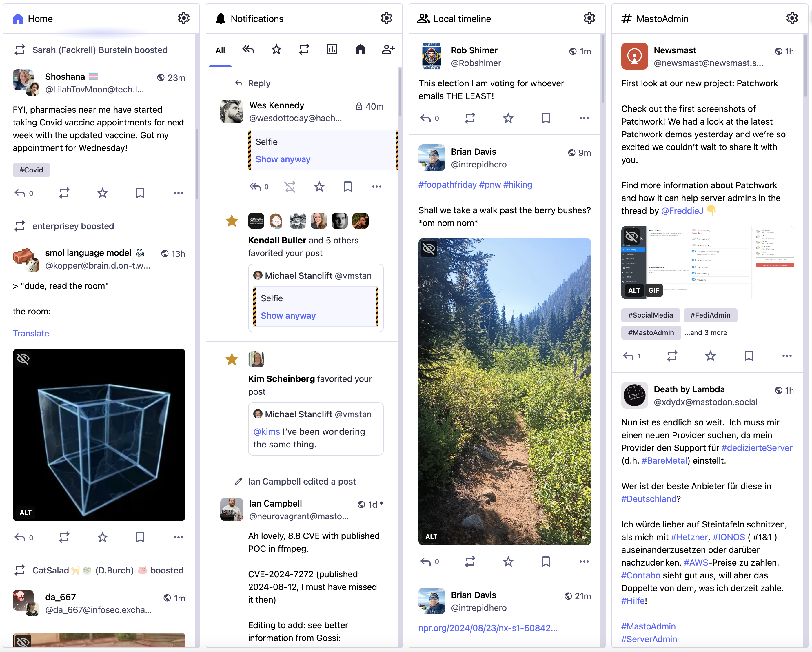Screen dimensions: 812x652
Task: Click the local timeline settings gear icon
Action: pos(589,18)
